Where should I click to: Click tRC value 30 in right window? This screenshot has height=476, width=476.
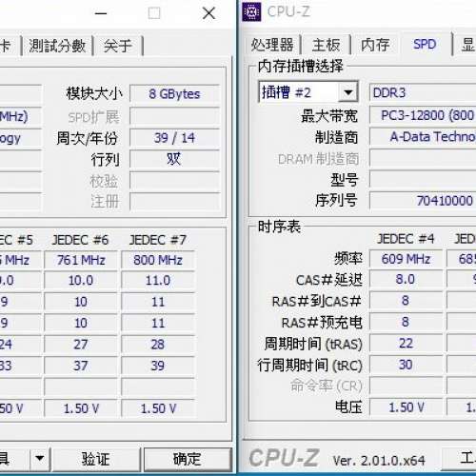406,365
